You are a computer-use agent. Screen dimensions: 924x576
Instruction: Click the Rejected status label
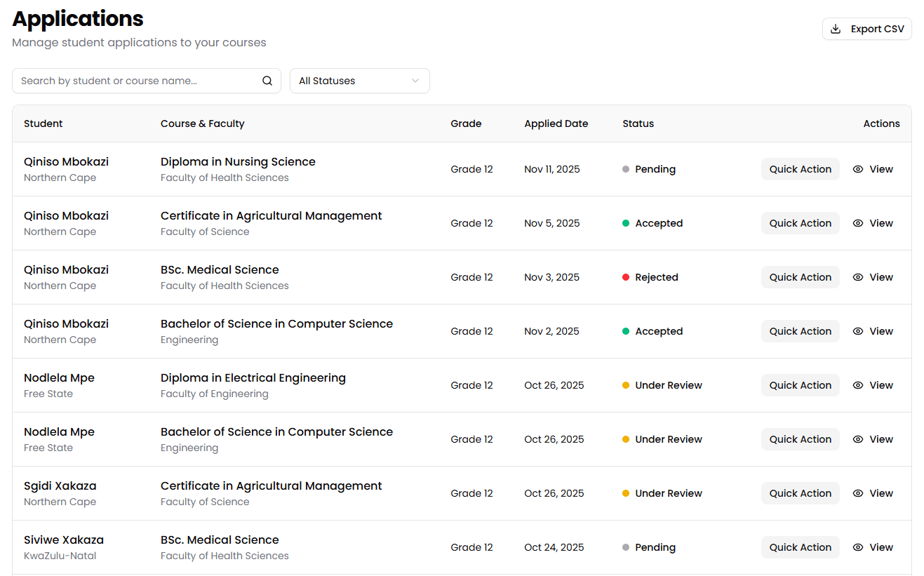click(656, 276)
